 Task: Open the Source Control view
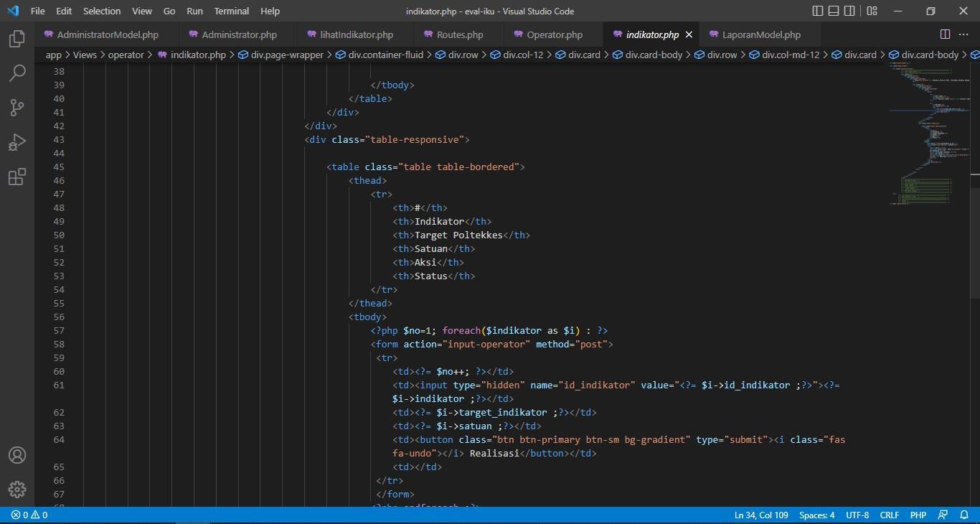[17, 108]
